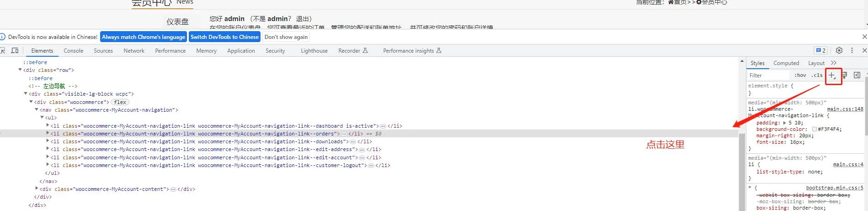This screenshot has width=868, height=211.
Task: Toggle the .cls class editor
Action: click(817, 76)
